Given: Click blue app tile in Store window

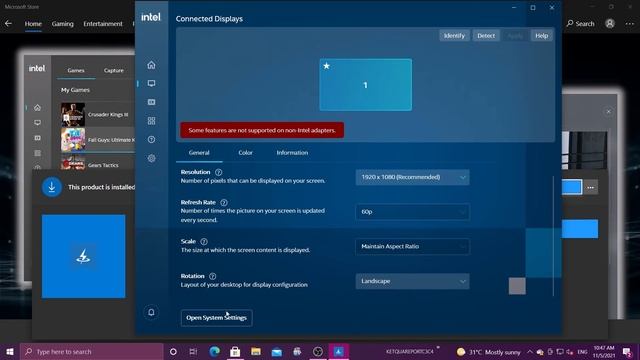Looking at the screenshot, I should tap(84, 256).
